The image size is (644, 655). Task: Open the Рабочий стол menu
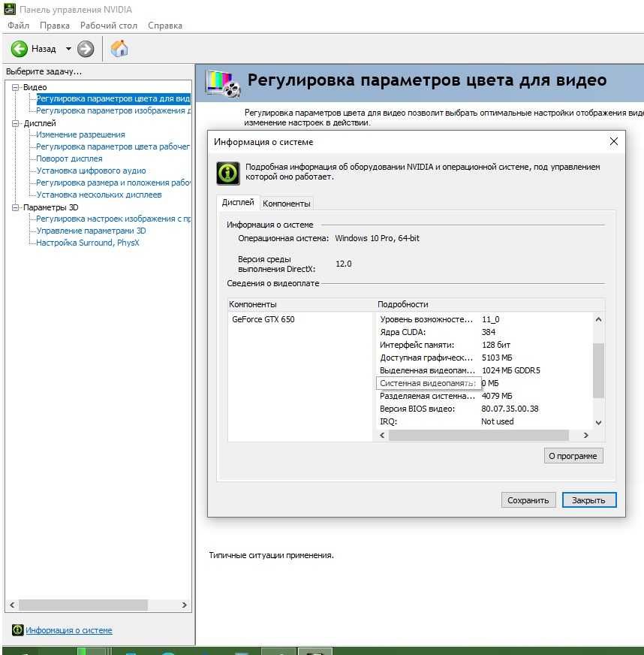(109, 26)
